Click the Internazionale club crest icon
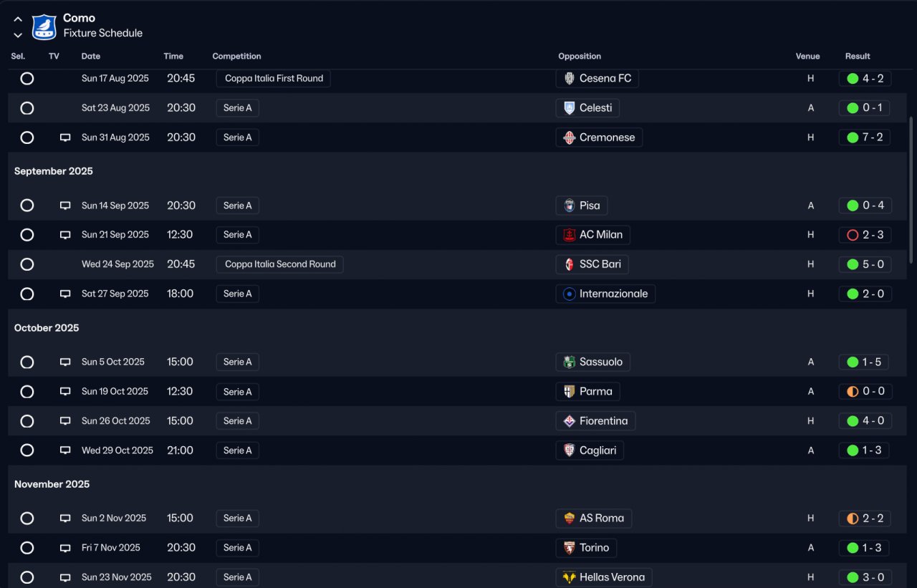The image size is (917, 588). (x=570, y=294)
